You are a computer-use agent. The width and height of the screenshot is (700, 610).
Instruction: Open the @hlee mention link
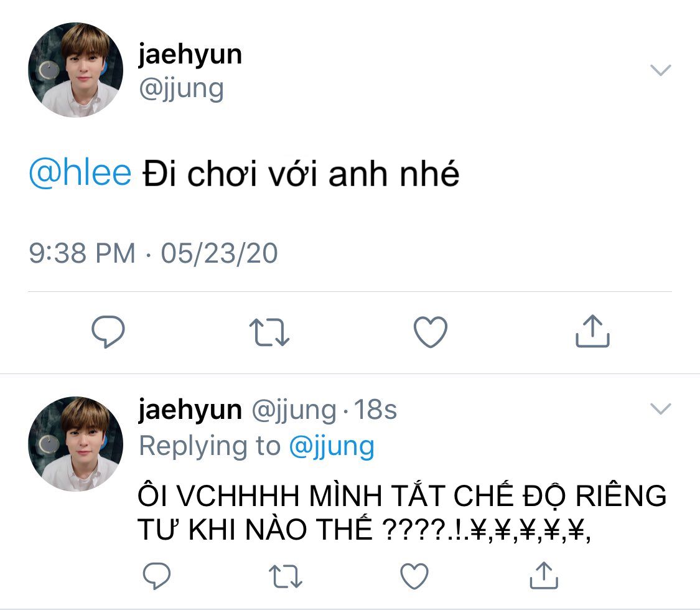click(80, 175)
